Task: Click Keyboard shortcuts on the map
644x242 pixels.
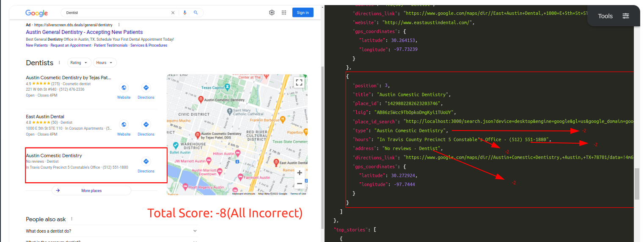Action: point(244,194)
